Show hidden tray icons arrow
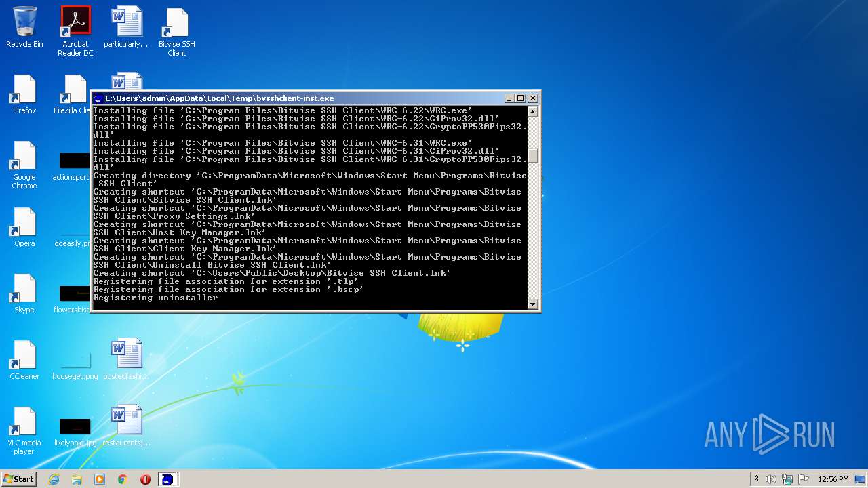This screenshot has height=488, width=868. click(x=756, y=479)
